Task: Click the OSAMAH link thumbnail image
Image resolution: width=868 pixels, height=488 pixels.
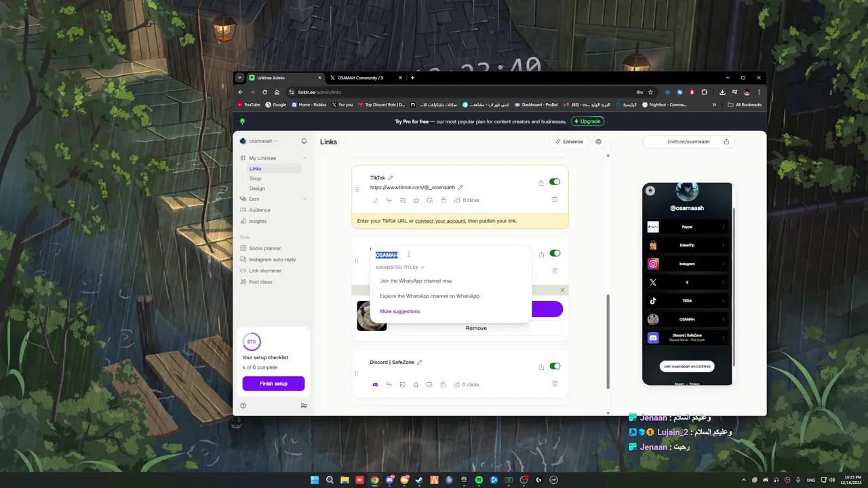Action: [x=372, y=315]
